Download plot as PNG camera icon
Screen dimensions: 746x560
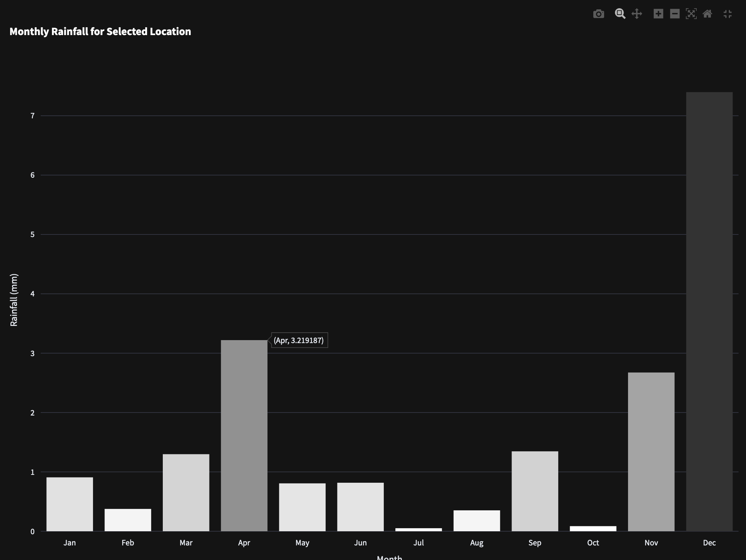598,14
